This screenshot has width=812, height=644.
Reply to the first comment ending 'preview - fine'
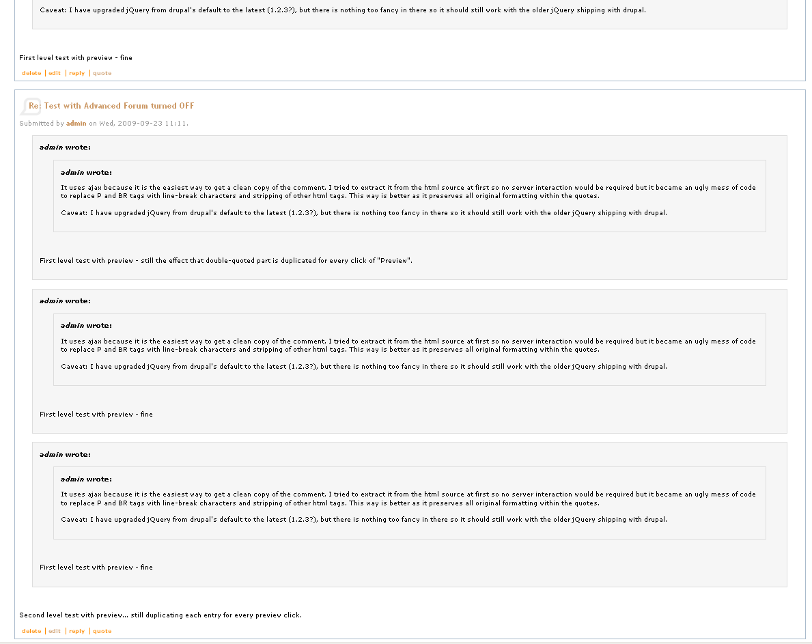(x=76, y=73)
